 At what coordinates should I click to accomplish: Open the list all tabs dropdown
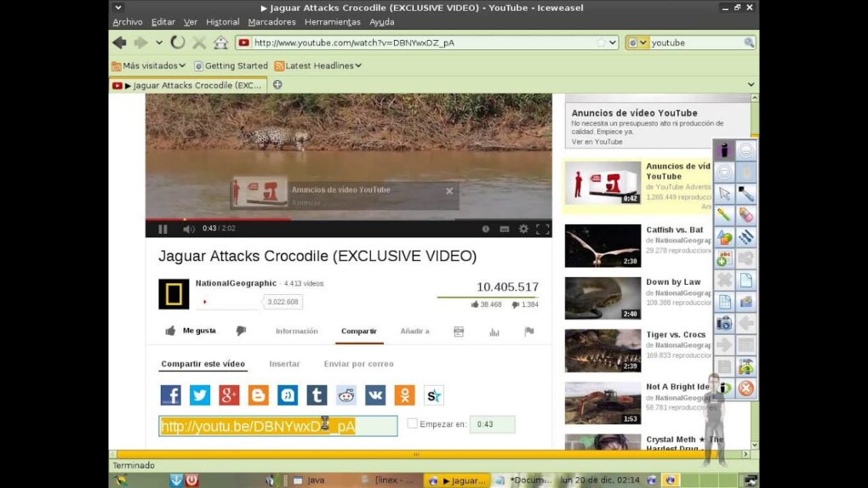tap(751, 85)
